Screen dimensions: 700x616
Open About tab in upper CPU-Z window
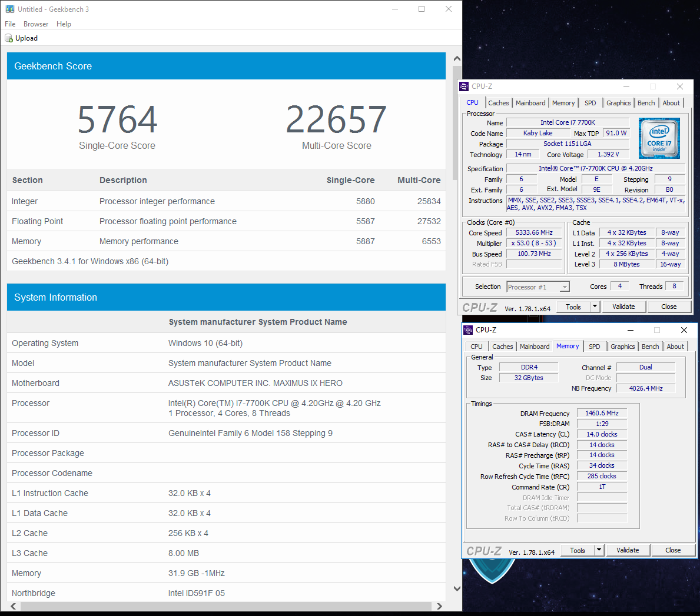click(x=671, y=103)
